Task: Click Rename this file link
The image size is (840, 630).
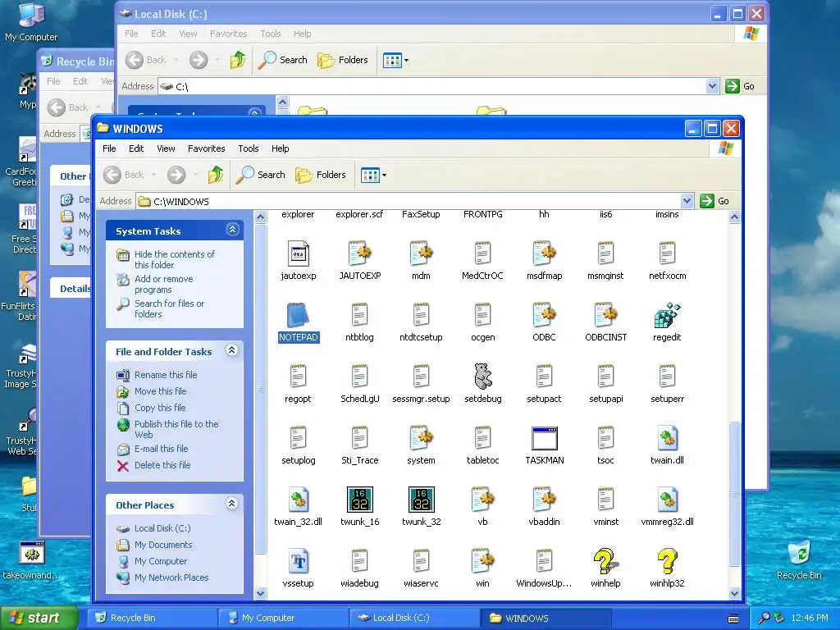Action: pyautogui.click(x=166, y=375)
